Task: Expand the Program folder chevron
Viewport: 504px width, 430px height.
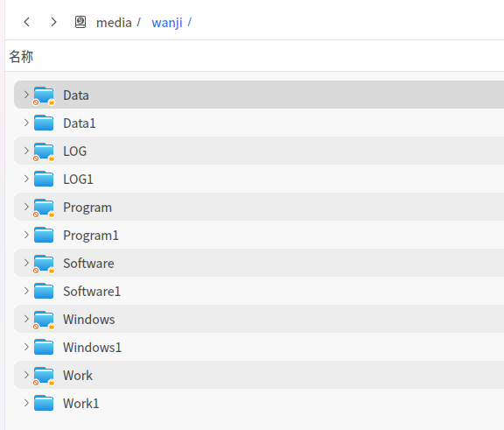Action: click(x=26, y=207)
